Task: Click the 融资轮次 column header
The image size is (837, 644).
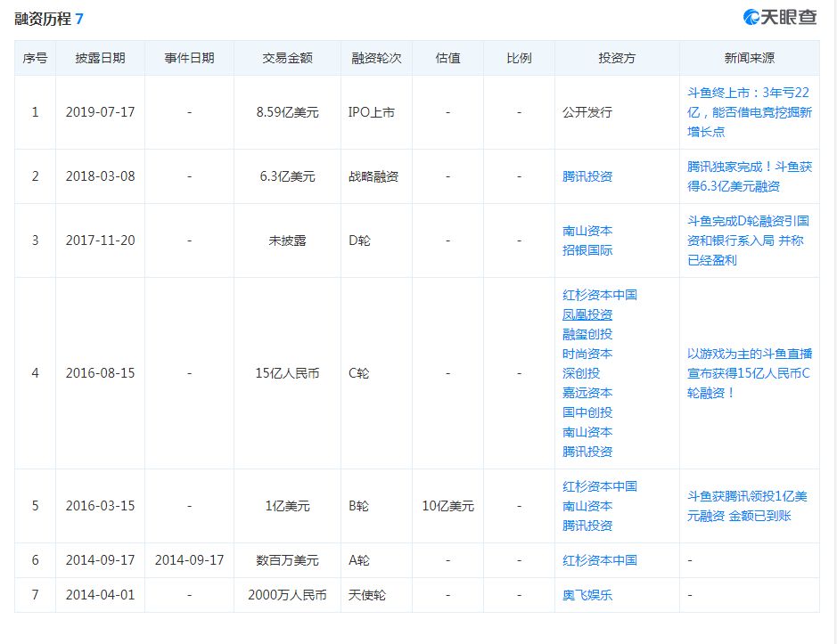Action: coord(376,58)
